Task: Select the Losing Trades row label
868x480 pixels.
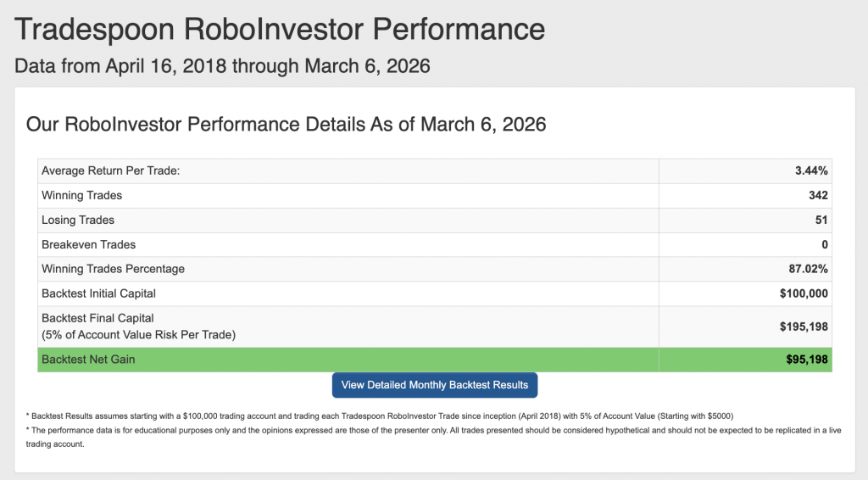Action: (x=78, y=220)
